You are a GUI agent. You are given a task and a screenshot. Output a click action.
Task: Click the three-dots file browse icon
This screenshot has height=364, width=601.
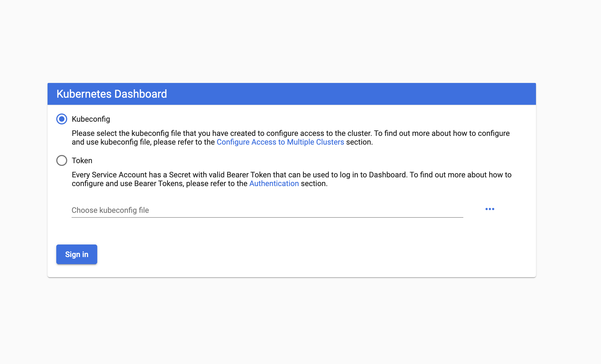tap(490, 209)
